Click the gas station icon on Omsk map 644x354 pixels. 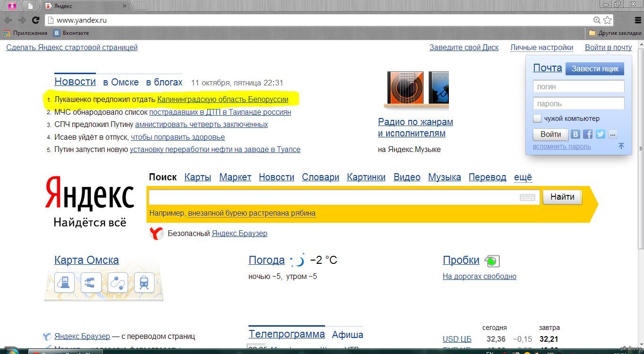click(x=65, y=283)
